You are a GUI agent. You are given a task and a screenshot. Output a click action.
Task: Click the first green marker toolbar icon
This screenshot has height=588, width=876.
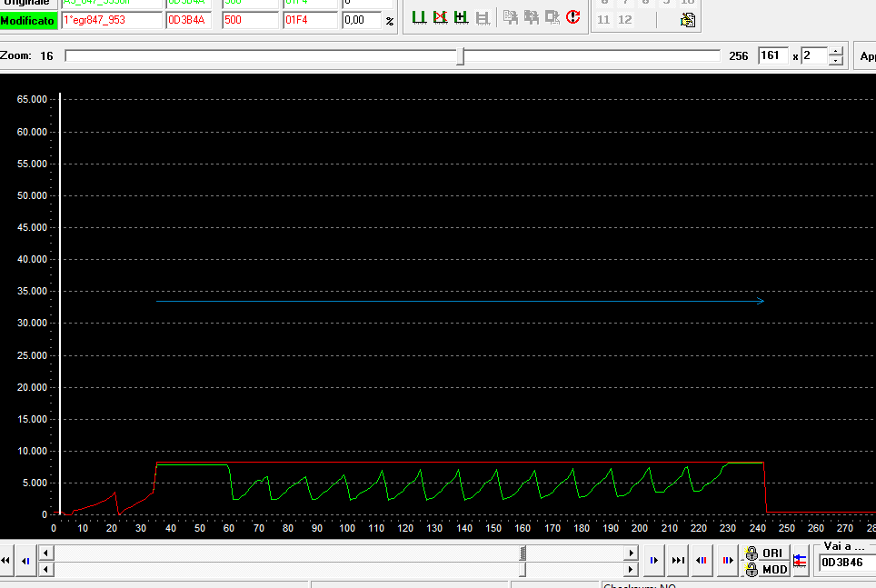tap(419, 17)
